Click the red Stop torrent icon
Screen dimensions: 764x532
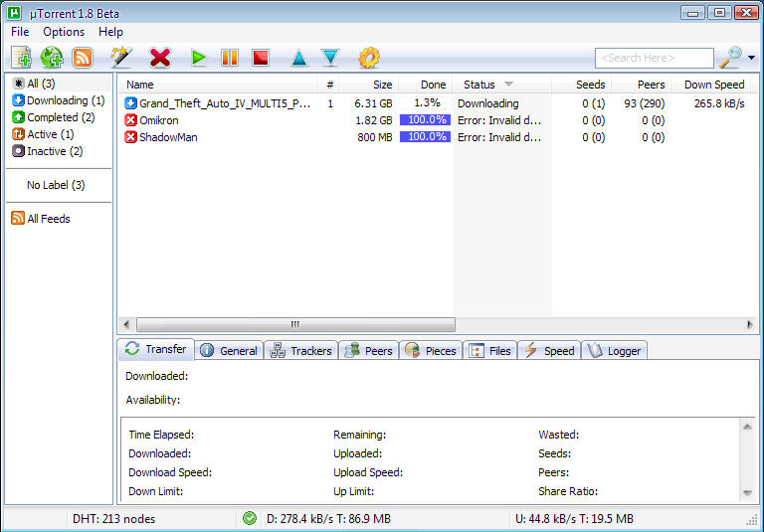261,58
